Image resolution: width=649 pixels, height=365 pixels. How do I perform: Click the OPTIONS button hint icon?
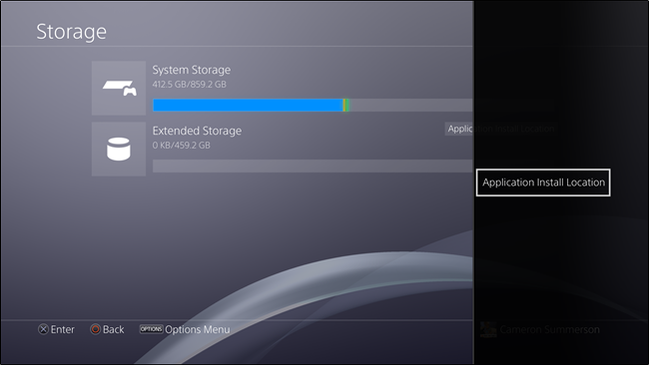[x=151, y=329]
